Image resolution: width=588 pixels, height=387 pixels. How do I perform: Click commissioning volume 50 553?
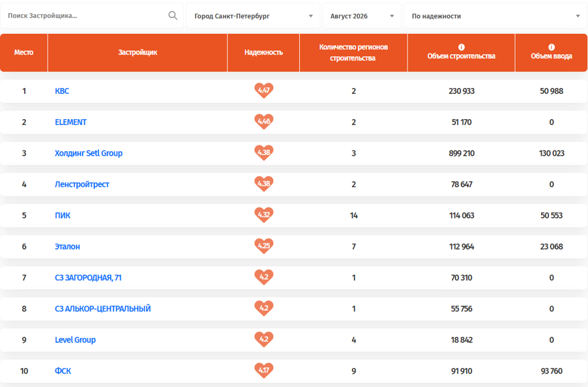coord(551,216)
